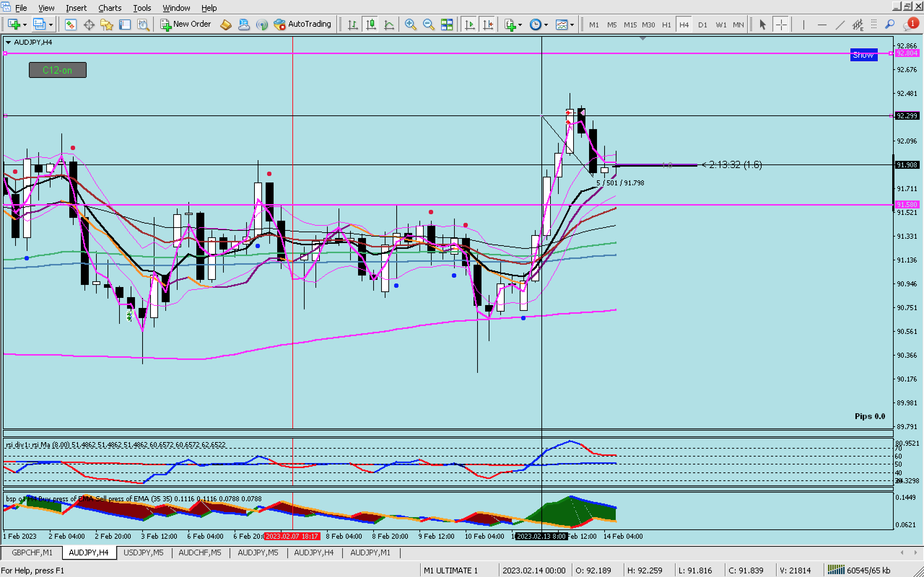Open the Charts menu

pyautogui.click(x=110, y=8)
